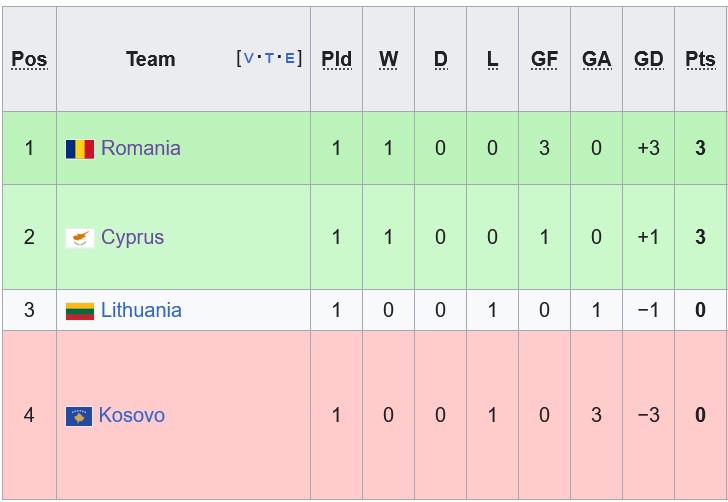Click the T (talk template) link
The width and height of the screenshot is (728, 502).
pyautogui.click(x=269, y=58)
